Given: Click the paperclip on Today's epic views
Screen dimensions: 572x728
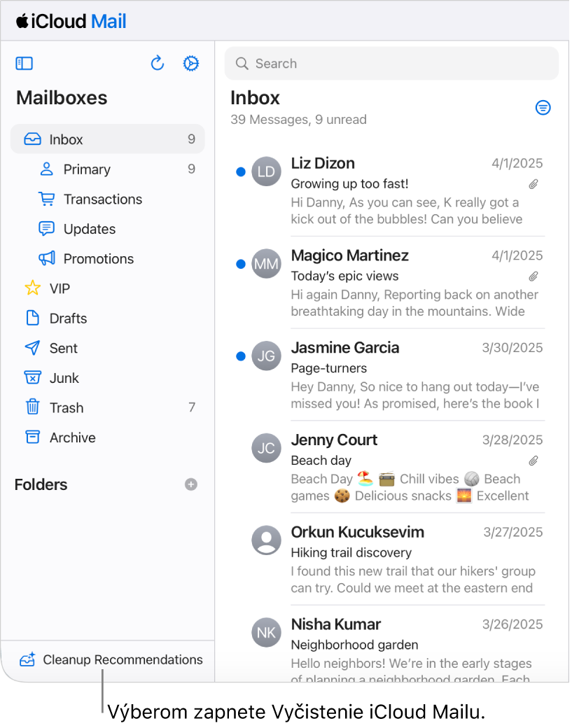Looking at the screenshot, I should (533, 277).
